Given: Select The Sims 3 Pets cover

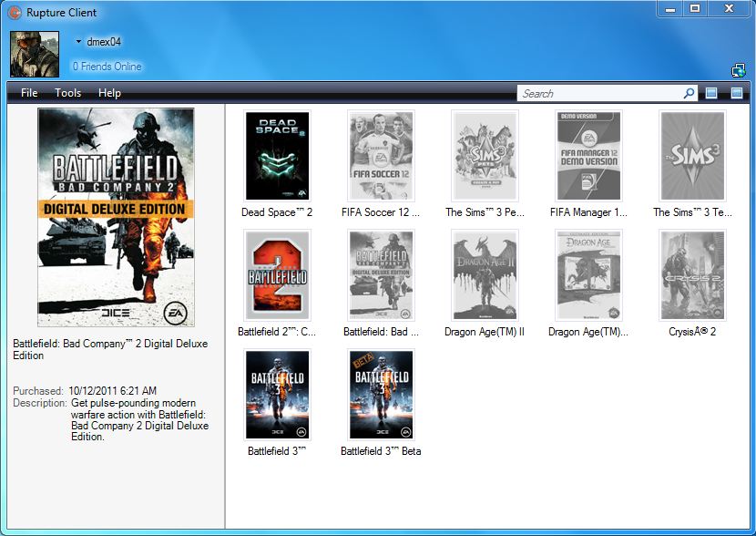Looking at the screenshot, I should pos(485,156).
